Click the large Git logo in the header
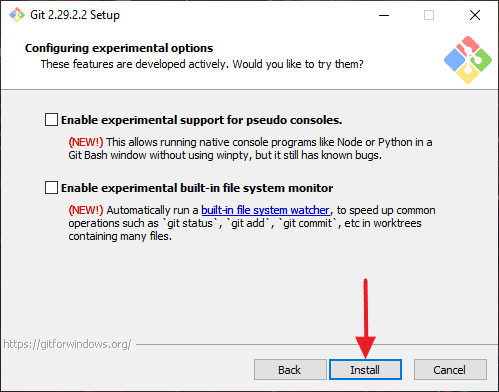This screenshot has width=499, height=392. 468,60
